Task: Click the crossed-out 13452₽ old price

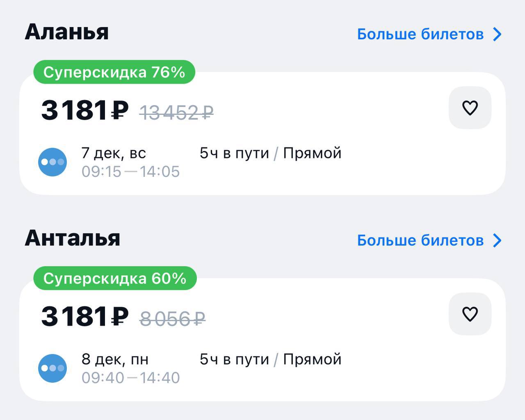Action: (x=176, y=112)
